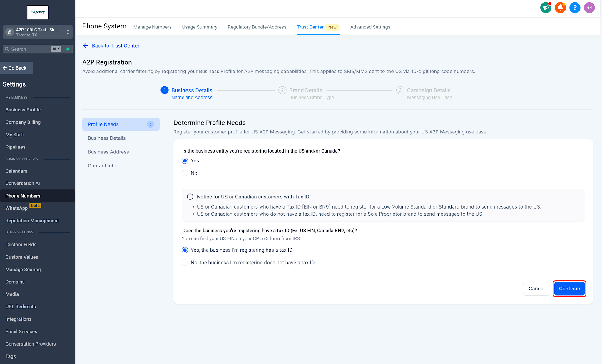Follow the Back to Trust Center link
The width and height of the screenshot is (602, 364).
point(111,46)
